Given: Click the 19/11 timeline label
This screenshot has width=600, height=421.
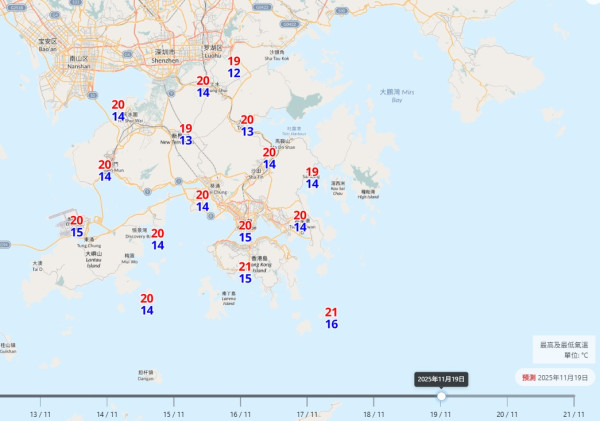Looking at the screenshot, I should 440,414.
